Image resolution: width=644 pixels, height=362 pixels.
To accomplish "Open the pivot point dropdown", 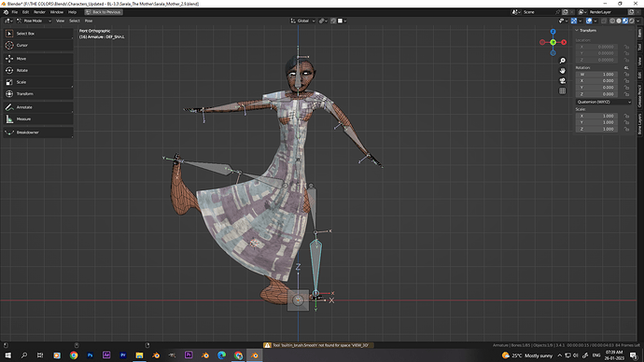I will (323, 21).
